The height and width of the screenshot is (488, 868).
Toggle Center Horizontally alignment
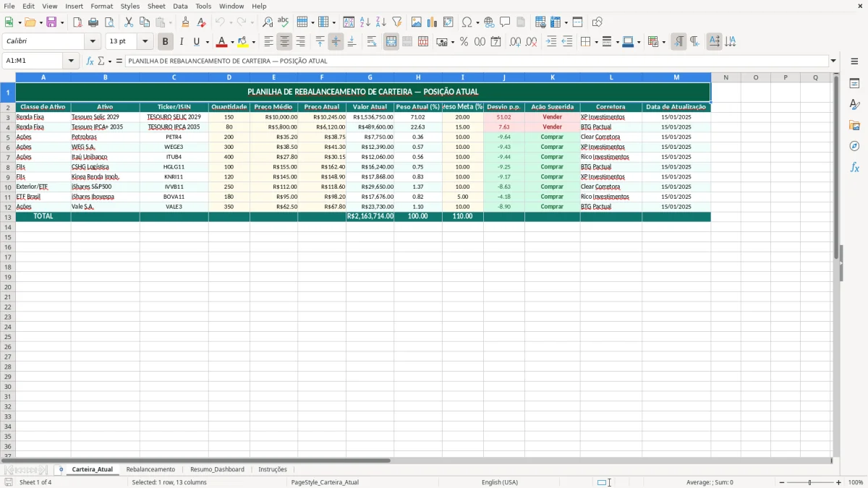[x=285, y=42]
